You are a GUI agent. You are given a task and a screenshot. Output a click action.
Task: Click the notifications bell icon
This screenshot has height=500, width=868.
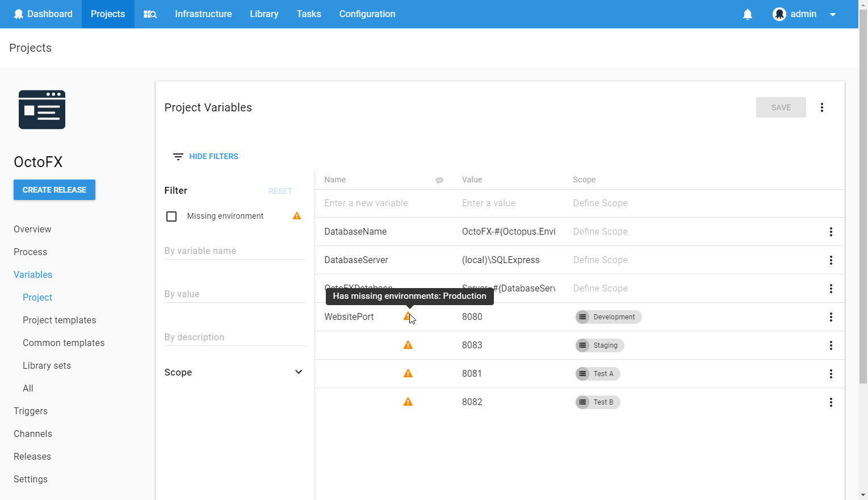click(x=748, y=14)
